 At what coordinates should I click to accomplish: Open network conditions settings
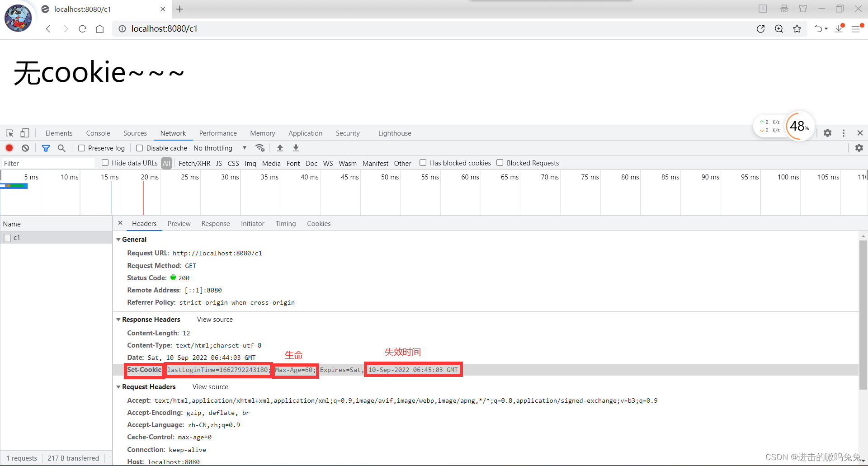point(260,148)
